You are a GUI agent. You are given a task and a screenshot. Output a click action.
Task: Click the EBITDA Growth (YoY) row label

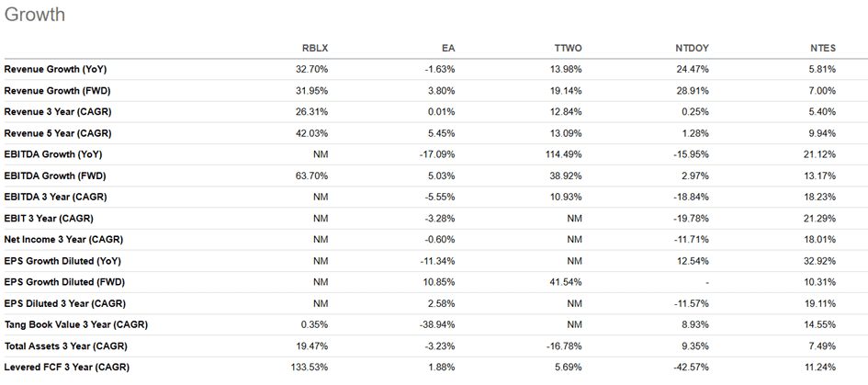[x=55, y=154]
